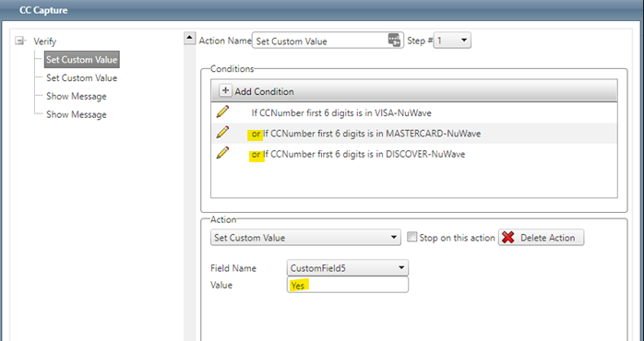Collapse the Verify tree node
The height and width of the screenshot is (341, 644).
[19, 41]
